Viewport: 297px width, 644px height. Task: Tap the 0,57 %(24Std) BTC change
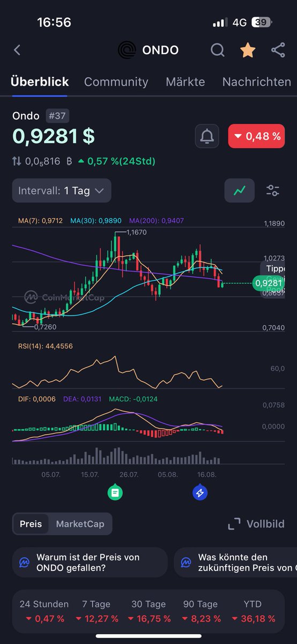116,161
